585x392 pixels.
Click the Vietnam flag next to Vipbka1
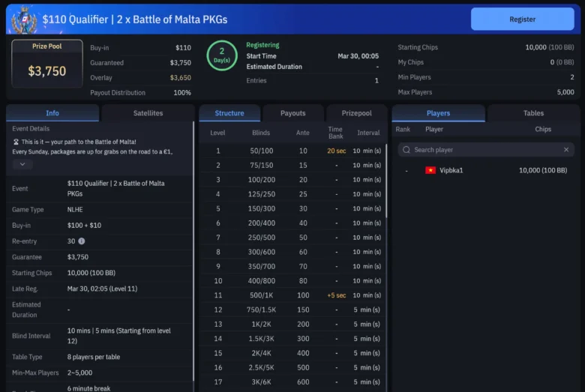430,170
